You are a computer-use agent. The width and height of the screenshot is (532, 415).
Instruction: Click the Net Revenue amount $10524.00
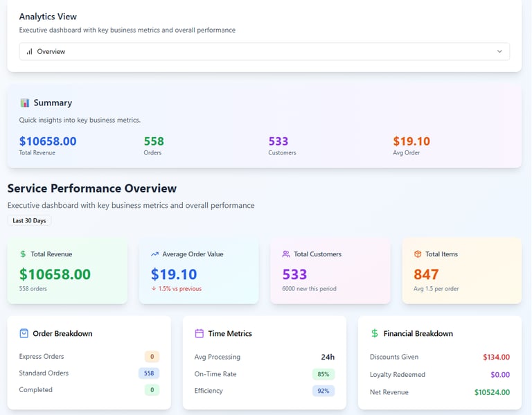point(492,392)
